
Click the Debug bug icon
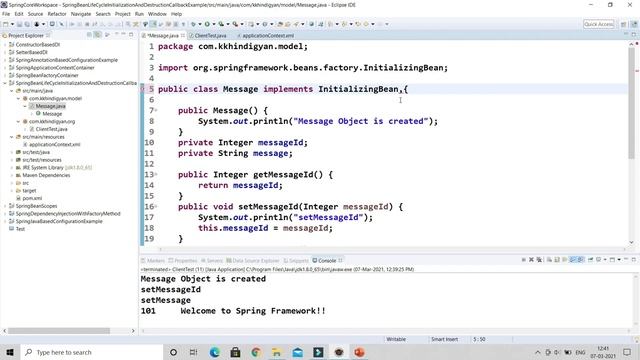tap(193, 24)
